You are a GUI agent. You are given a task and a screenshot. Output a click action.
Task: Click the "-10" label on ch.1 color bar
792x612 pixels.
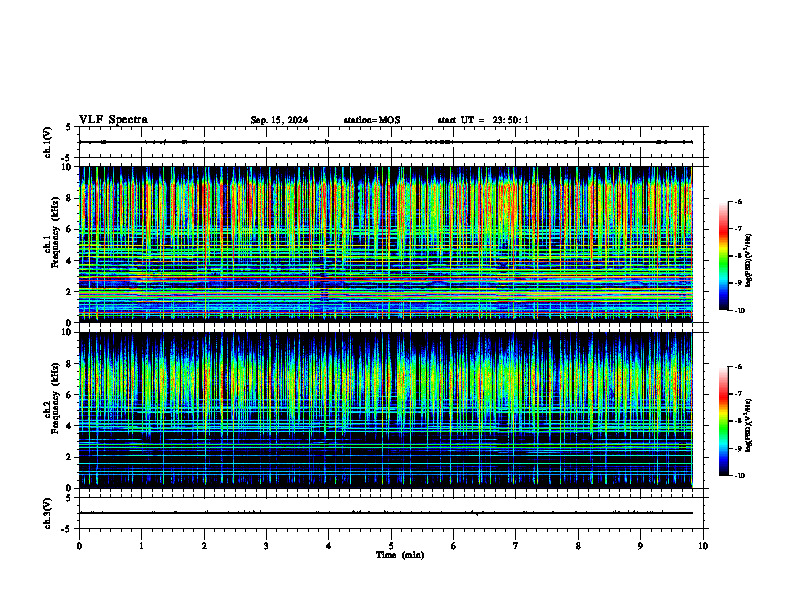click(x=739, y=311)
